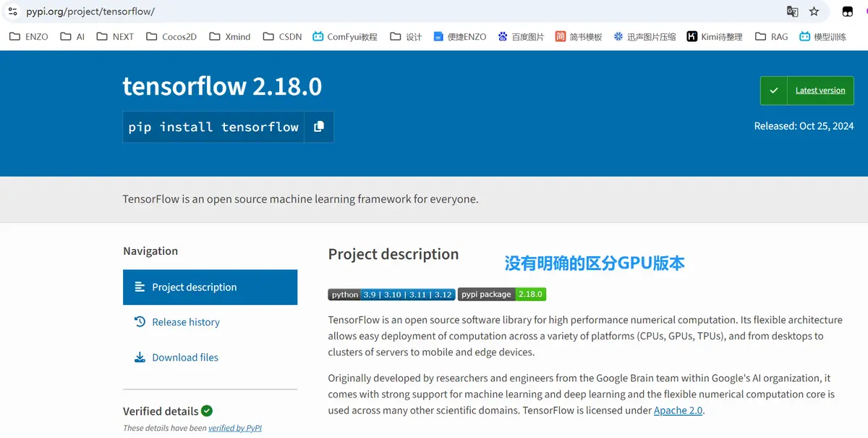Screen dimensions: 868x438
Task: Click the tensorflow 2.18.0 heading
Action: pos(222,86)
